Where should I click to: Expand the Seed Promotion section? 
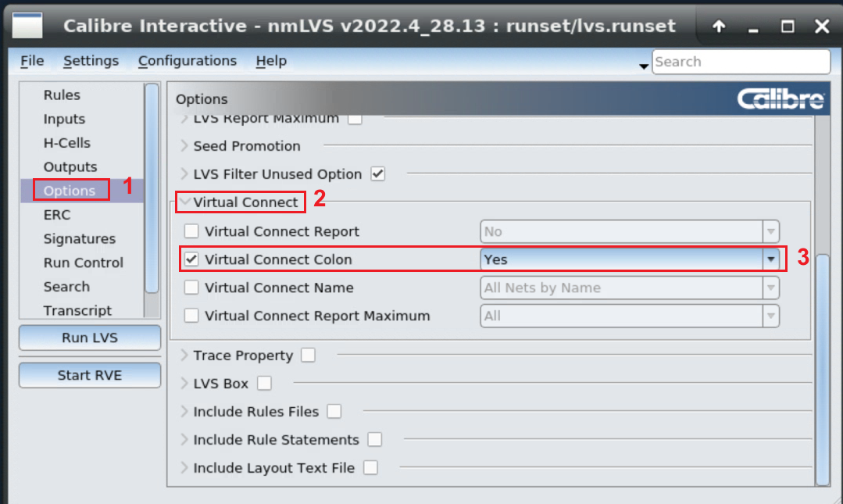tap(185, 146)
